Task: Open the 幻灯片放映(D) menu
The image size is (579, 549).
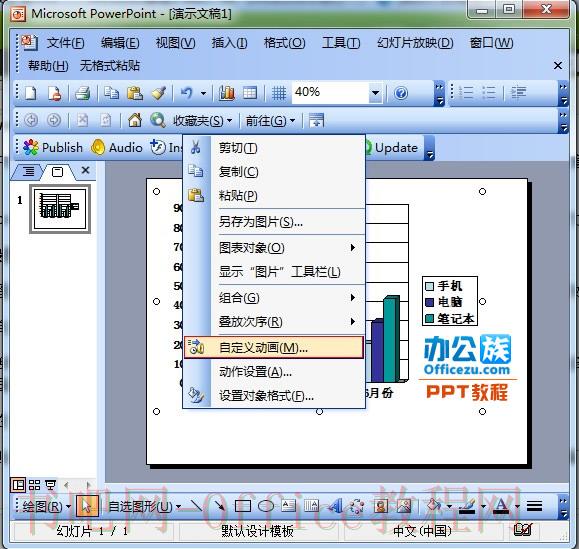Action: point(415,43)
